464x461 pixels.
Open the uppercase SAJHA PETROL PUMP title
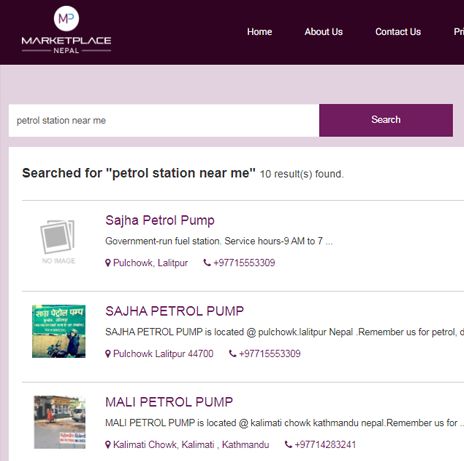[174, 311]
